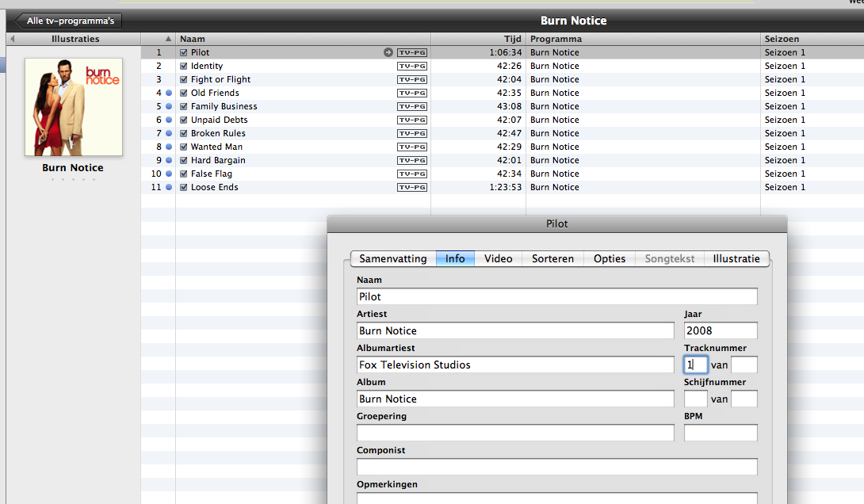Toggle the Old Friends checkbox
The width and height of the screenshot is (864, 504).
(183, 93)
